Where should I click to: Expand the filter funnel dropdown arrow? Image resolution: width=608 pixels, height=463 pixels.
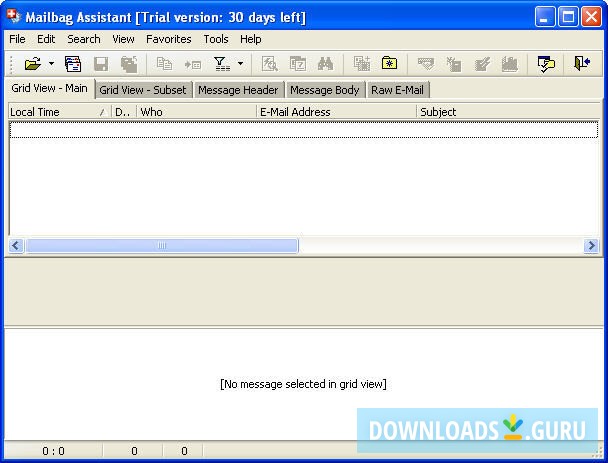pyautogui.click(x=240, y=64)
